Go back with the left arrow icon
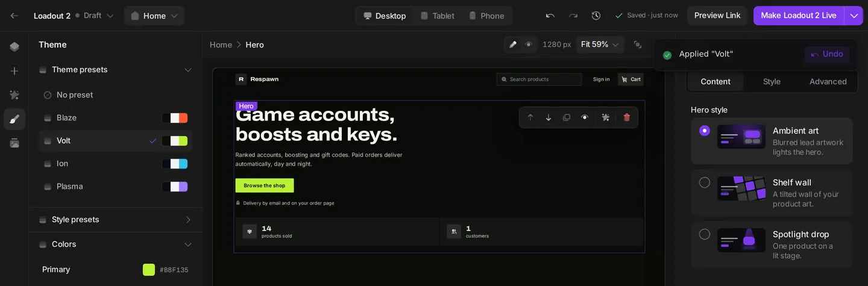 tap(14, 16)
